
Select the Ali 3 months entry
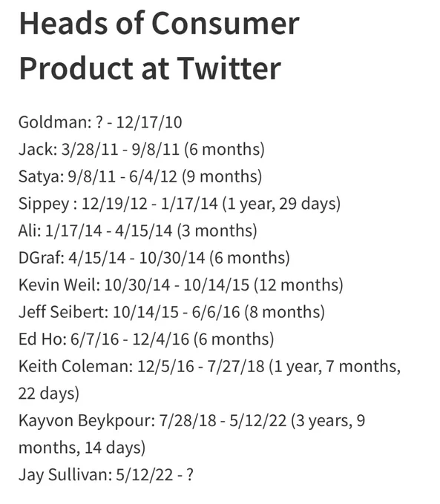(137, 231)
